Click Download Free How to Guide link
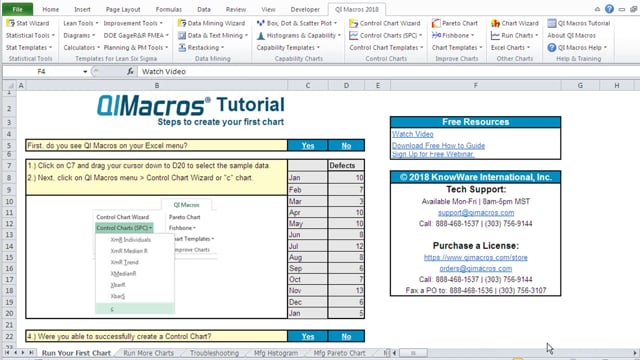 (438, 146)
